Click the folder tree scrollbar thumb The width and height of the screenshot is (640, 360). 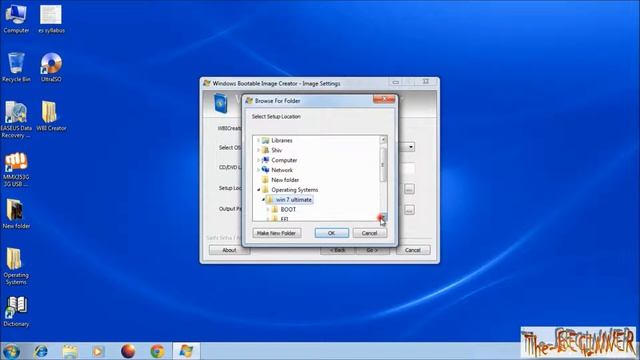tap(383, 164)
